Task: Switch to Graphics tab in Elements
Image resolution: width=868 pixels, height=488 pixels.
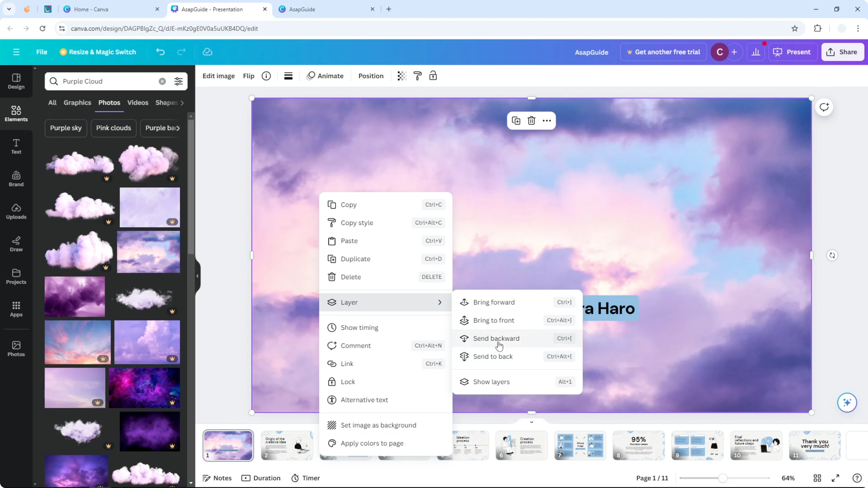Action: (77, 103)
